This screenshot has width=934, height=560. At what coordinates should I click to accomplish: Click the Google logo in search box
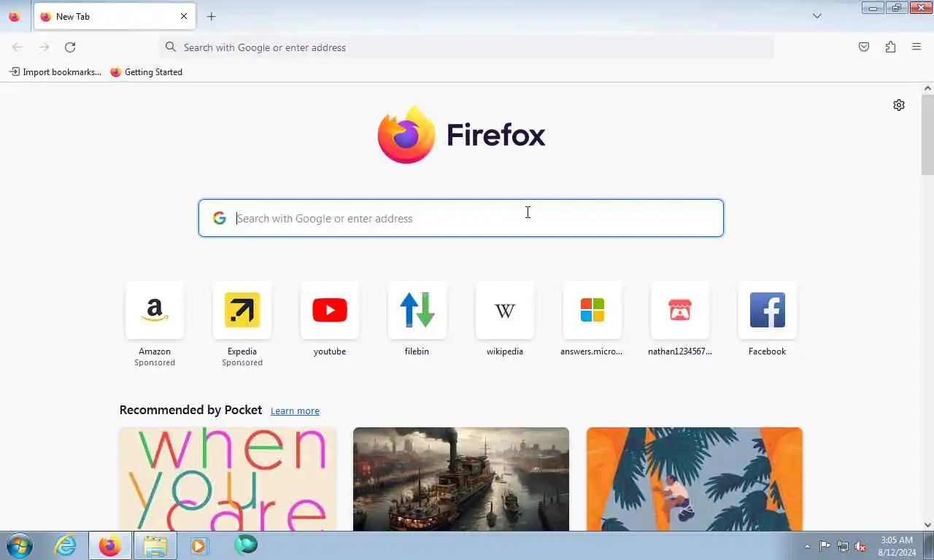tap(220, 218)
